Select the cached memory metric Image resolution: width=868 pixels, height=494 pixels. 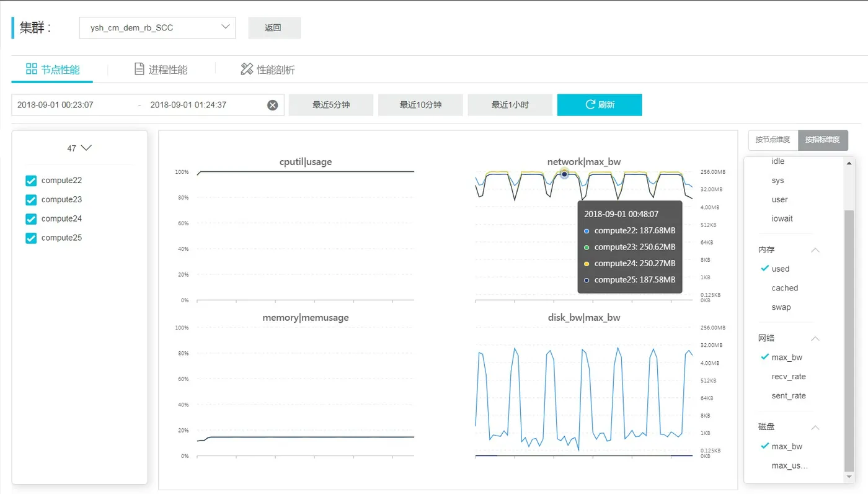pos(784,288)
